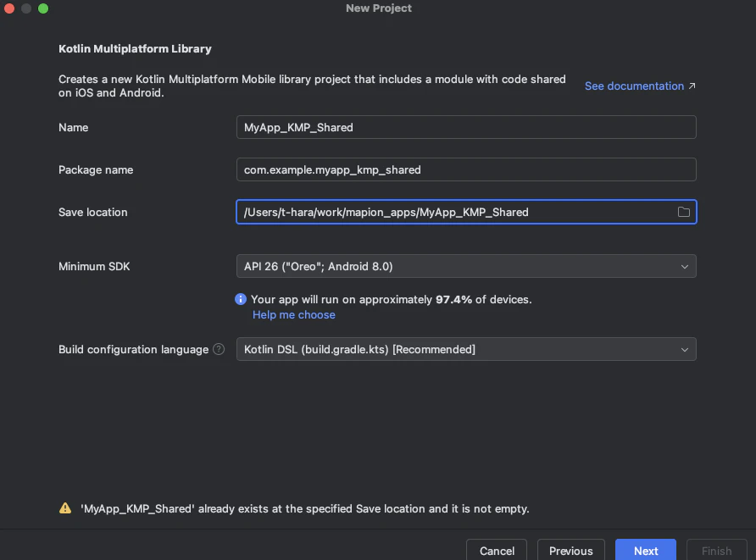Screen dimensions: 756x560
Task: Close the New Project window with red button
Action: [x=9, y=8]
